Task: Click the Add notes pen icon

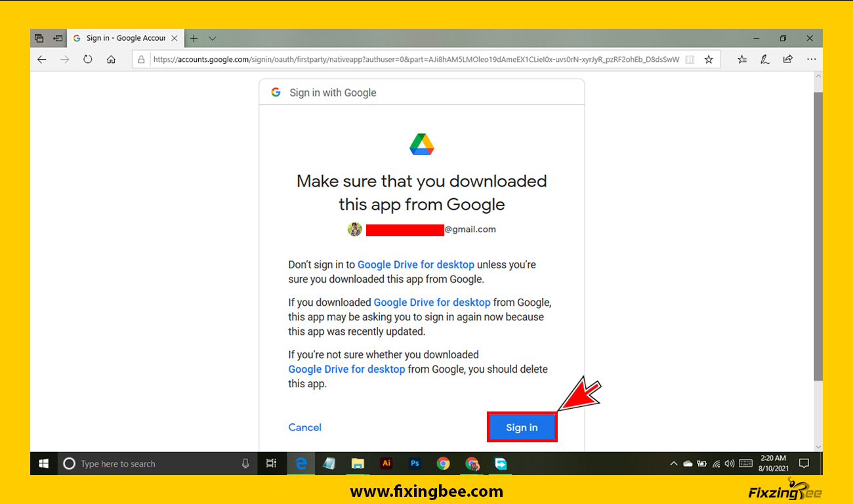Action: click(x=765, y=60)
